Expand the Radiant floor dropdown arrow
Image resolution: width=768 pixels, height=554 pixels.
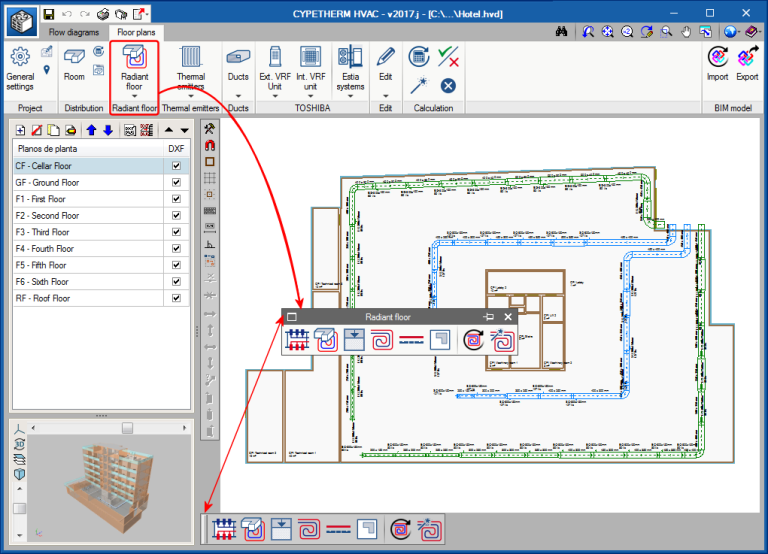pos(134,96)
